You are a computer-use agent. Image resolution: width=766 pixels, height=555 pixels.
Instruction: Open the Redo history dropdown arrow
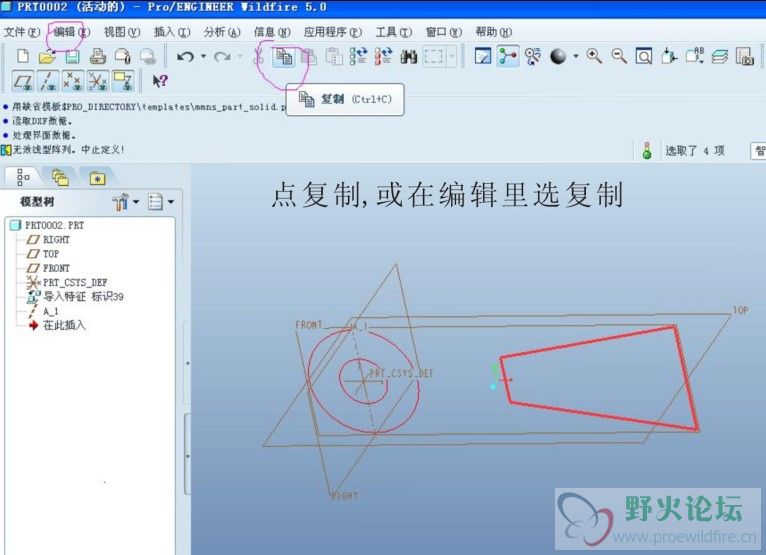click(240, 57)
